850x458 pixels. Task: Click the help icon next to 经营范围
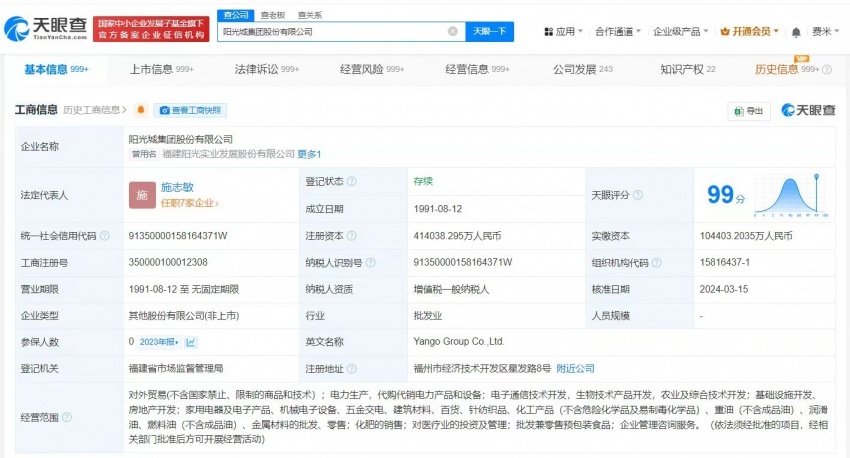(67, 417)
